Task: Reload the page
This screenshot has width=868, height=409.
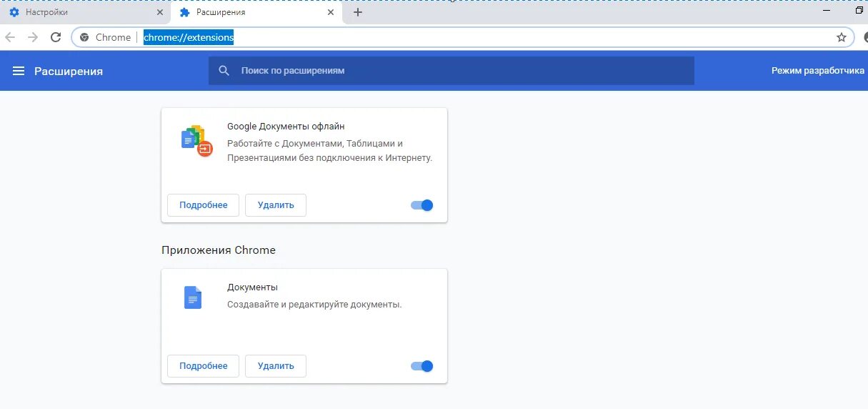Action: [56, 37]
